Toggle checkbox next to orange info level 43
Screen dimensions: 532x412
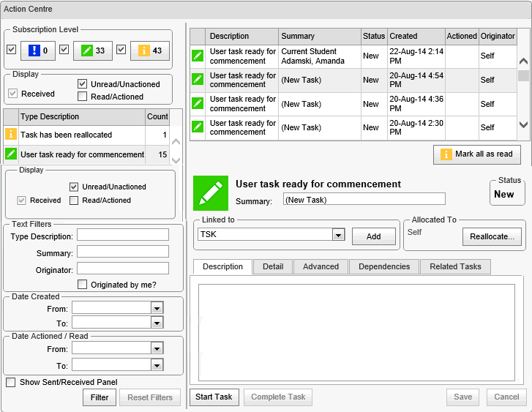click(x=121, y=50)
